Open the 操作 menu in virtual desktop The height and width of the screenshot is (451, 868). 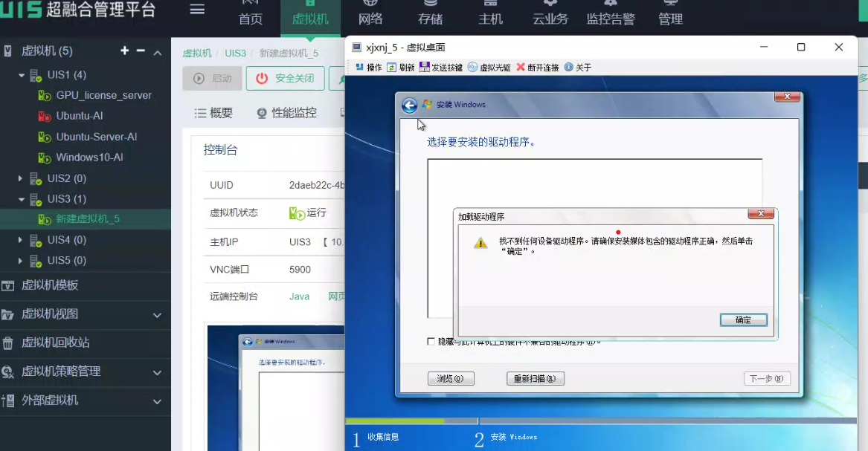coord(369,68)
